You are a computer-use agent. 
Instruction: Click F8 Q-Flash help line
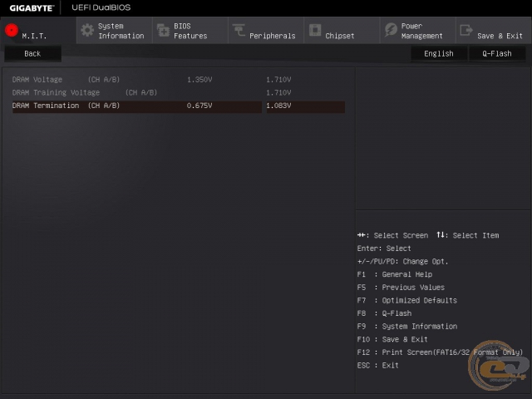[x=384, y=313]
